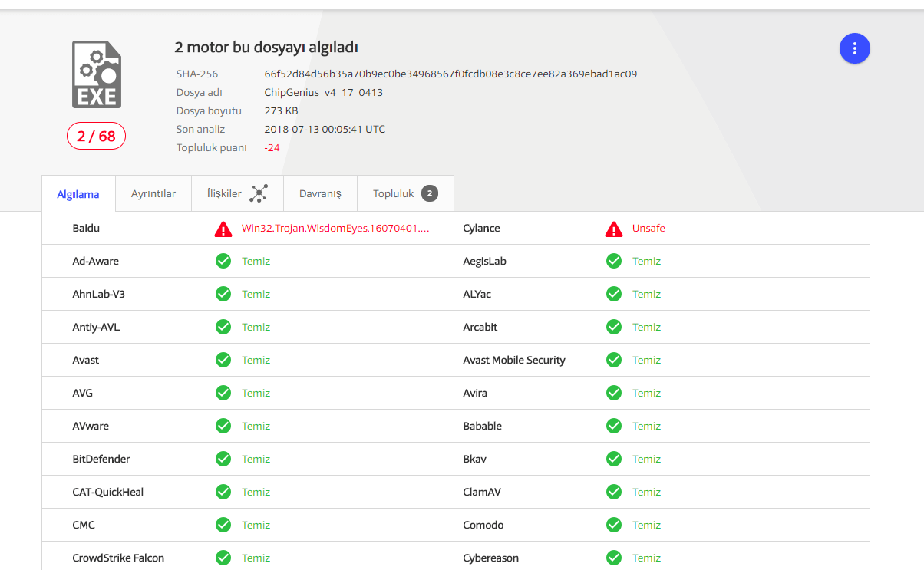Switch to the Algılama tab
This screenshot has height=570, width=924.
78,194
